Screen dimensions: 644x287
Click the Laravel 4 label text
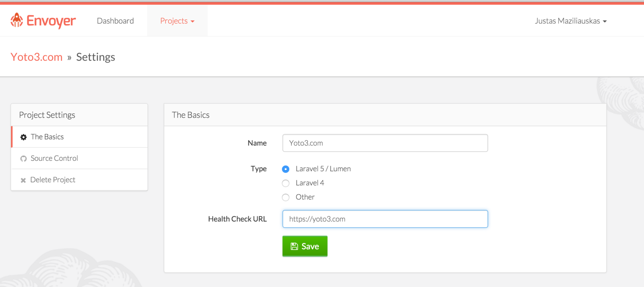[x=310, y=183]
